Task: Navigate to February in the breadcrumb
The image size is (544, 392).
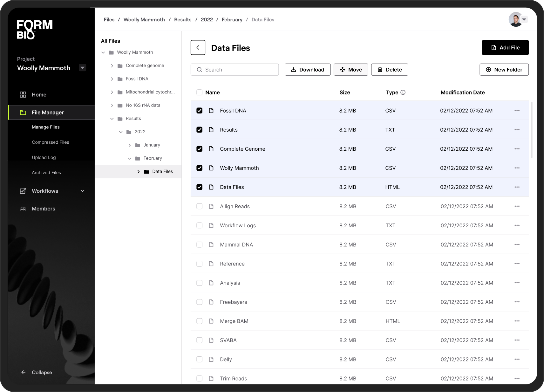Action: tap(232, 19)
